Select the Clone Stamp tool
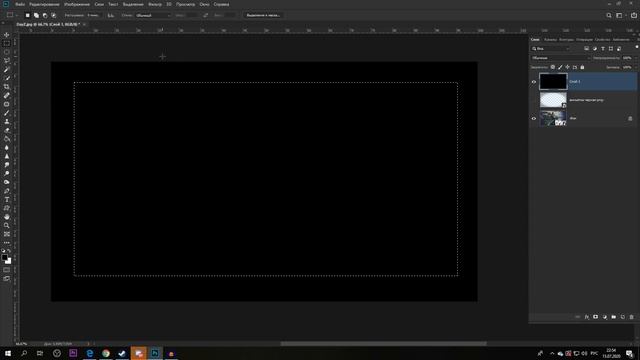Viewport: 640px width, 360px height. pos(7,122)
